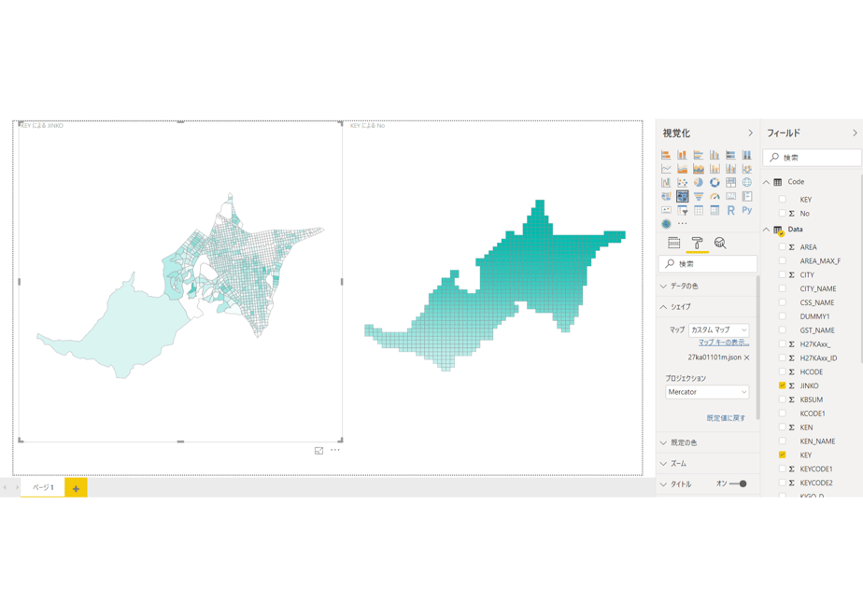Collapse the Code table in fields

(x=766, y=182)
